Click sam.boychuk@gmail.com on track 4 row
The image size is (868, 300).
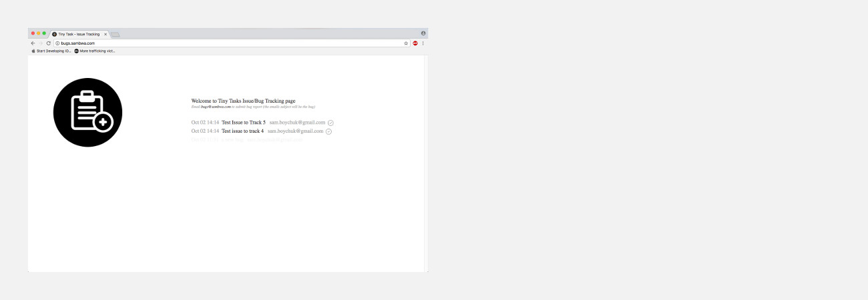coord(295,131)
